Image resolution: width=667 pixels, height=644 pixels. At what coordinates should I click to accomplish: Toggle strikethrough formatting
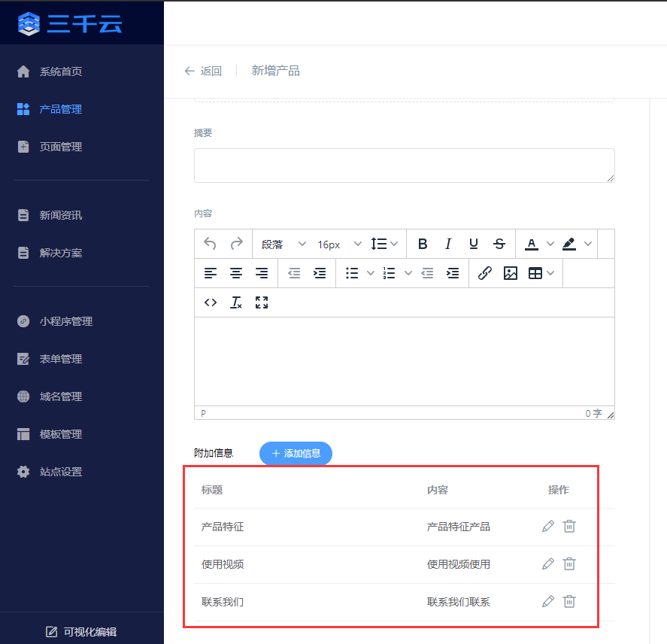click(499, 244)
